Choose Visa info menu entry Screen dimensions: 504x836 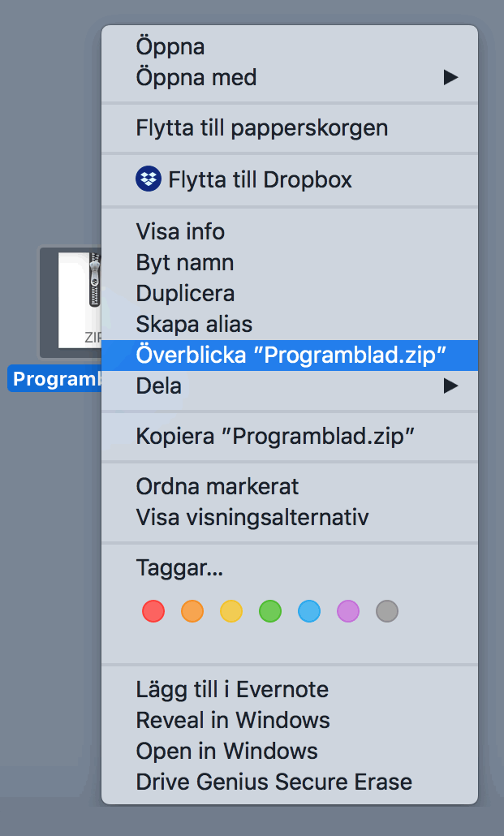click(x=180, y=232)
